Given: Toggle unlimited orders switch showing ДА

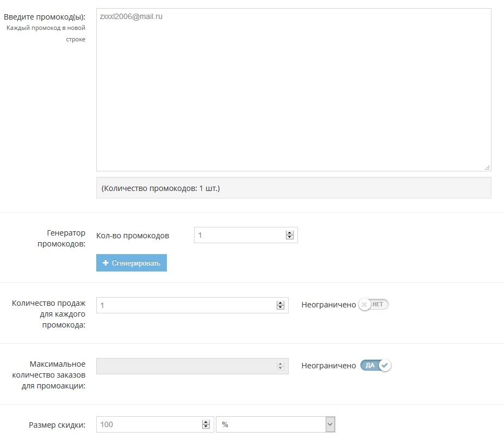Looking at the screenshot, I should click(x=376, y=365).
